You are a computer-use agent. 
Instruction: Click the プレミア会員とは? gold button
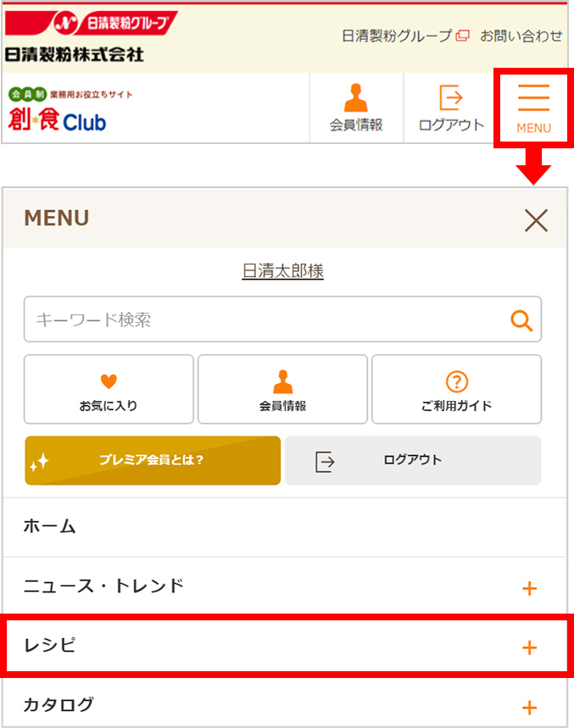tap(153, 460)
